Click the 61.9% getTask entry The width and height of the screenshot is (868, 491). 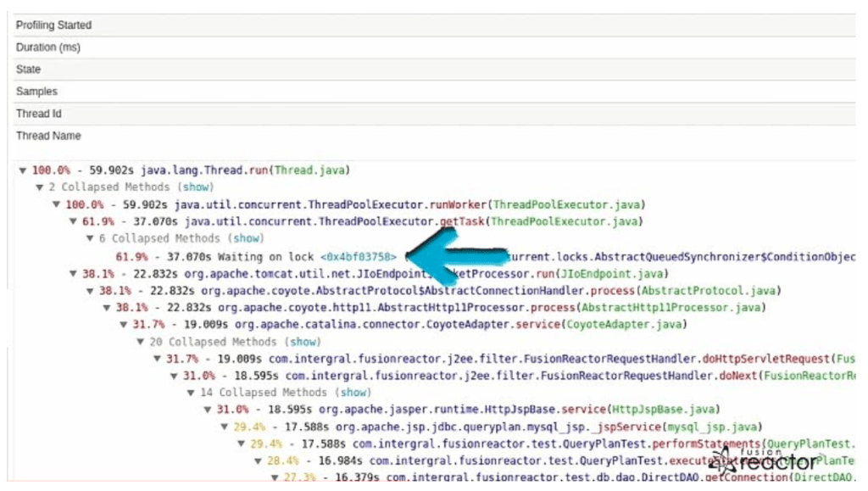pyautogui.click(x=363, y=222)
